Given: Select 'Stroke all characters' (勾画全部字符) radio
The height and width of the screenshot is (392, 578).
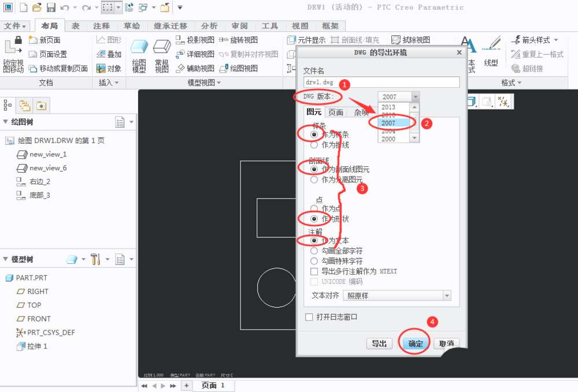Looking at the screenshot, I should (x=314, y=251).
